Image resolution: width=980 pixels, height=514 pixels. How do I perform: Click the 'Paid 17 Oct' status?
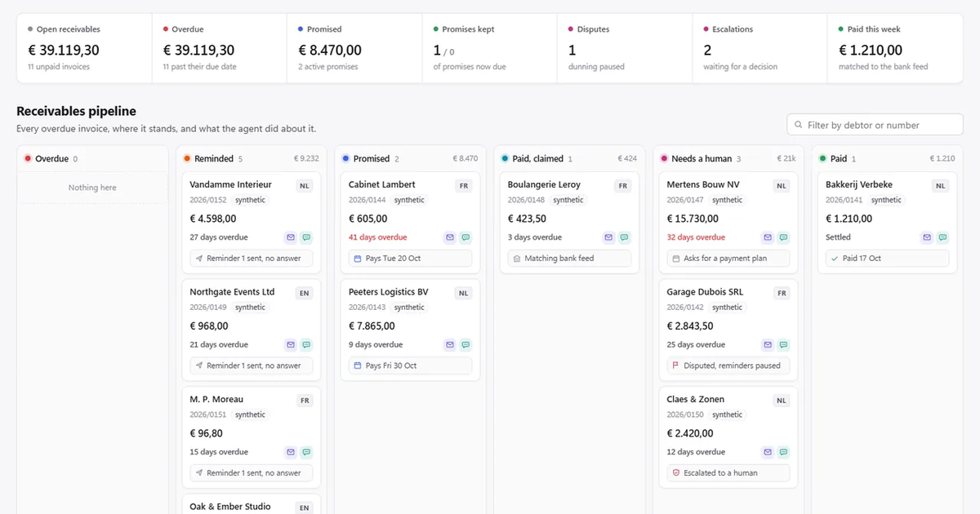(888, 259)
